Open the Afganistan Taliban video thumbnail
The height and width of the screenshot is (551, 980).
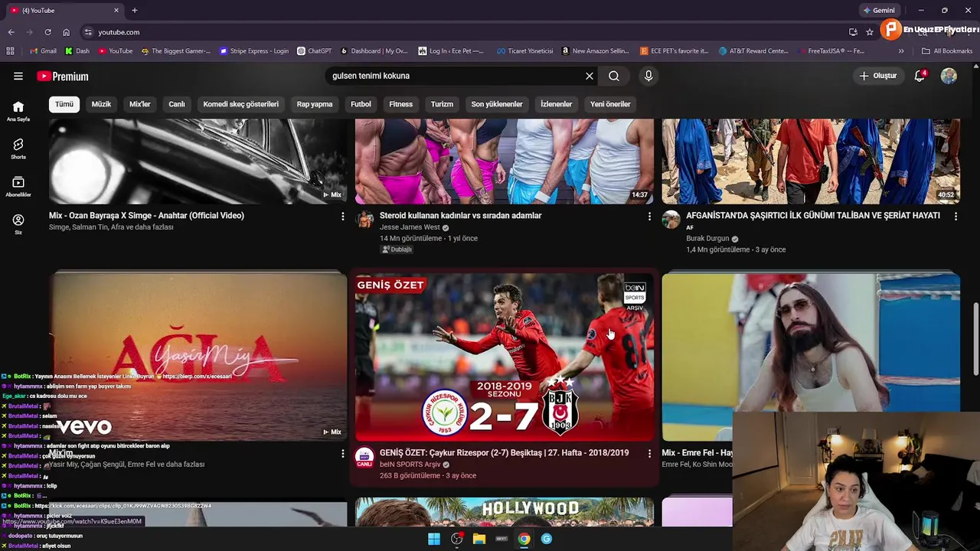click(810, 161)
